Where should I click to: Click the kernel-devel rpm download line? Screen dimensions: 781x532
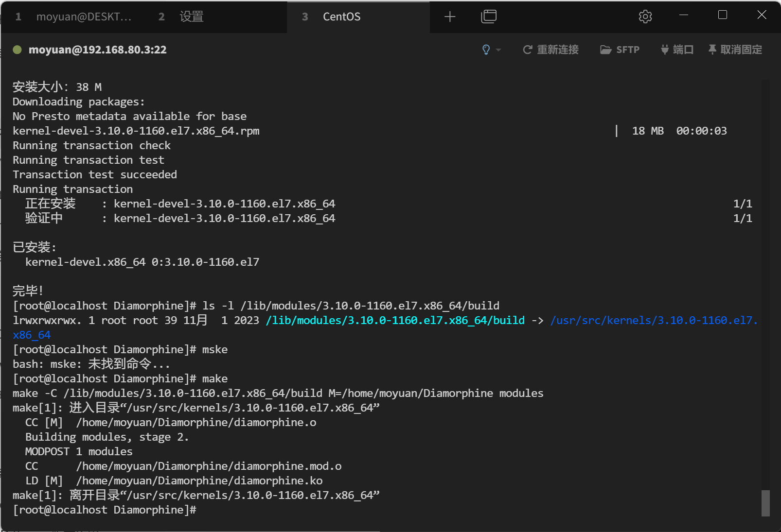point(136,131)
